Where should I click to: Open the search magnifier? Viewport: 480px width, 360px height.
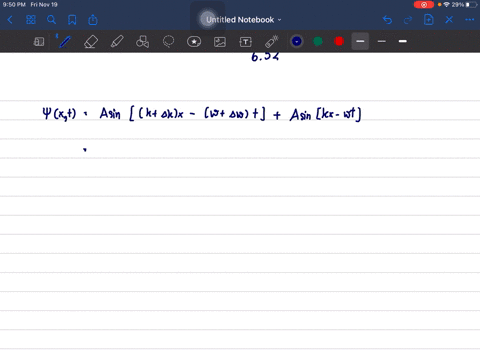click(x=51, y=20)
